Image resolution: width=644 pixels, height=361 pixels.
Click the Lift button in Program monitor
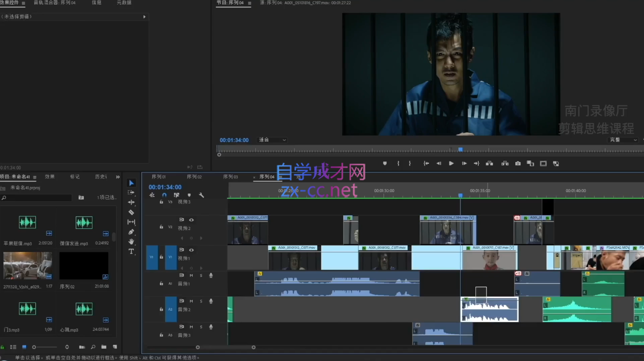[489, 163]
